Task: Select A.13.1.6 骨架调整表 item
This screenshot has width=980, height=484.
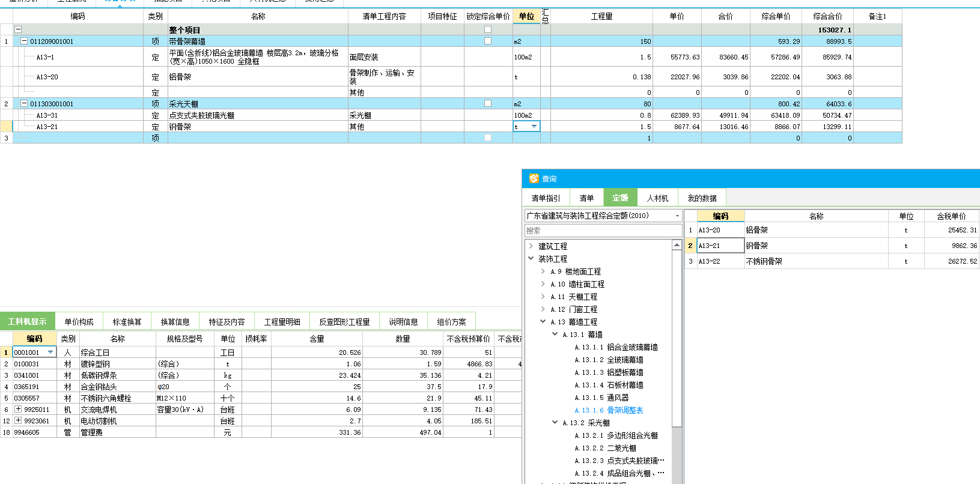Action: click(609, 410)
